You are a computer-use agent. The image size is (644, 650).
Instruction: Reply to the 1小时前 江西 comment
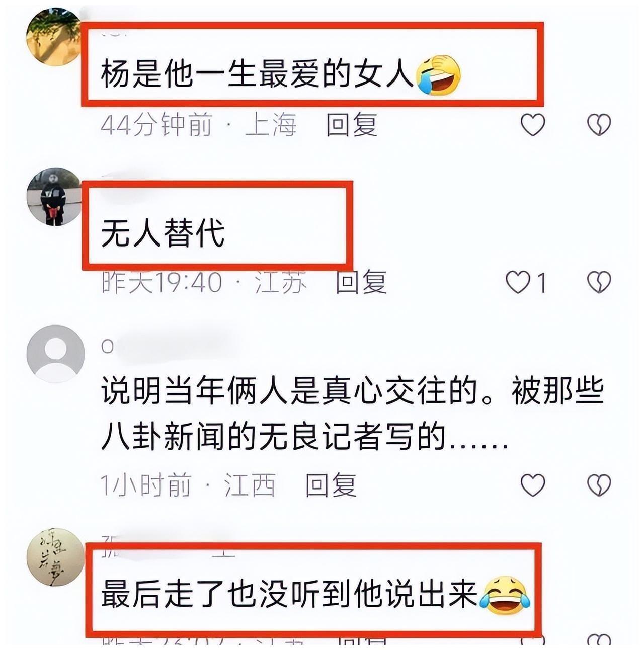tap(331, 485)
